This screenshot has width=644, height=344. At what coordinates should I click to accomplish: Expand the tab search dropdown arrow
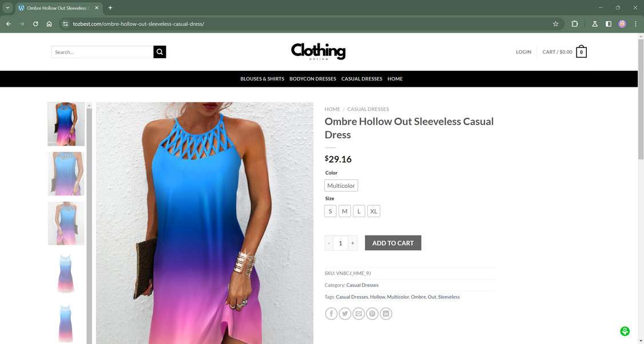pos(7,8)
